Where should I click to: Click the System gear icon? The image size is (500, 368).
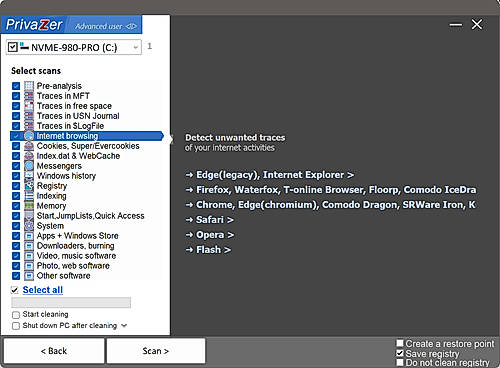tap(29, 226)
